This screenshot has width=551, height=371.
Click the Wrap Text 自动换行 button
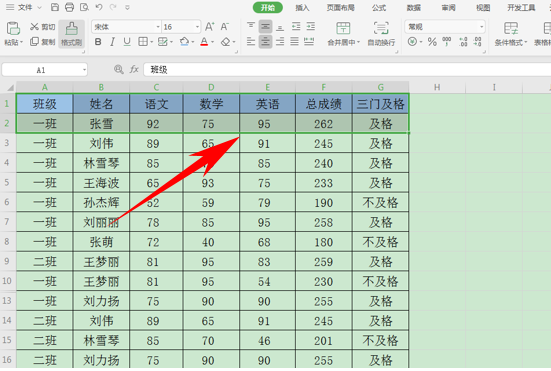click(381, 34)
